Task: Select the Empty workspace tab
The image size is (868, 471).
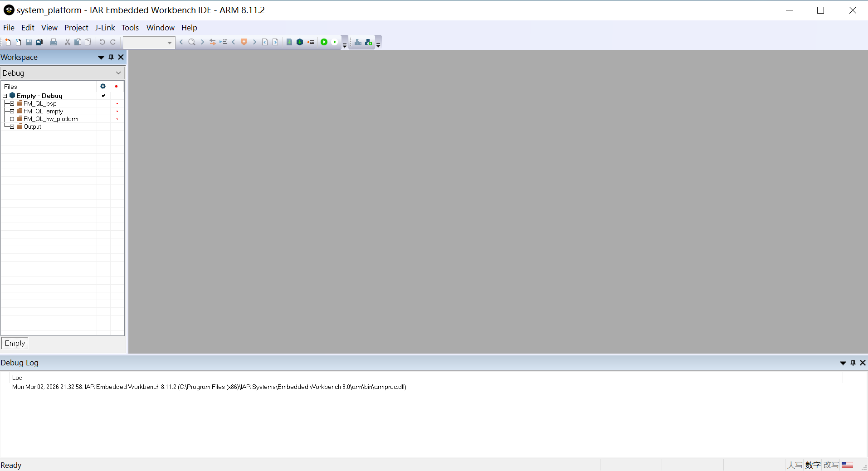Action: [x=15, y=343]
